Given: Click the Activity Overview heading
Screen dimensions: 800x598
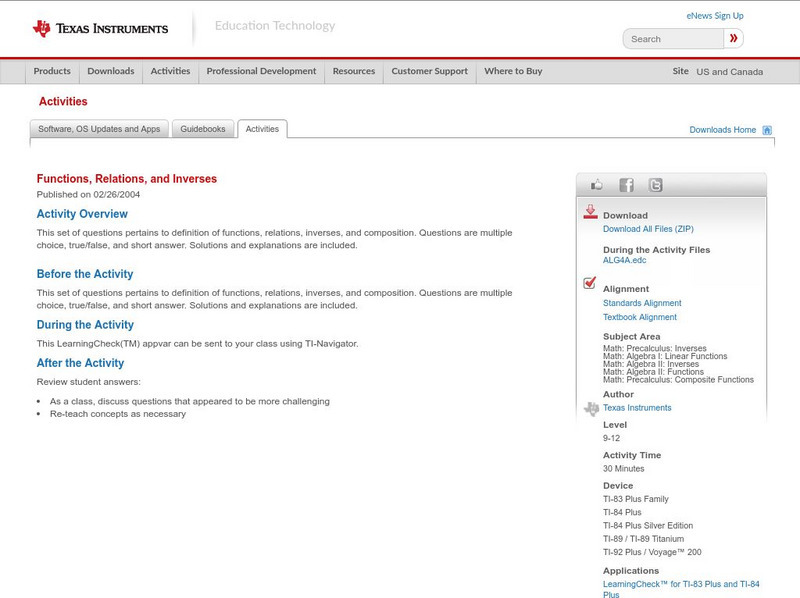Looking at the screenshot, I should (82, 214).
